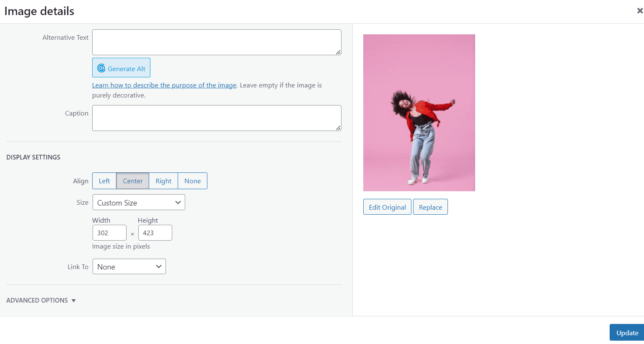Open Edit Original image editor
The image size is (644, 344).
click(387, 207)
